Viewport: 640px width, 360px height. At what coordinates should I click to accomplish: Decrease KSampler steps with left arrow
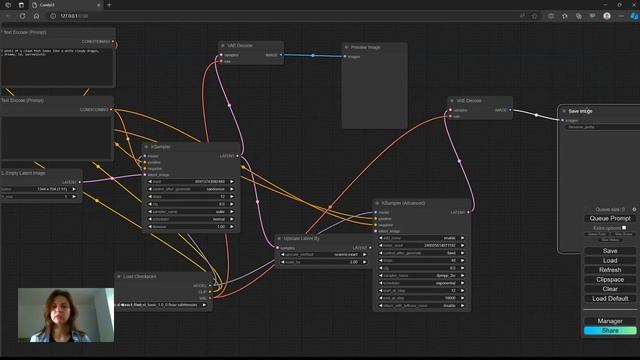(x=150, y=197)
